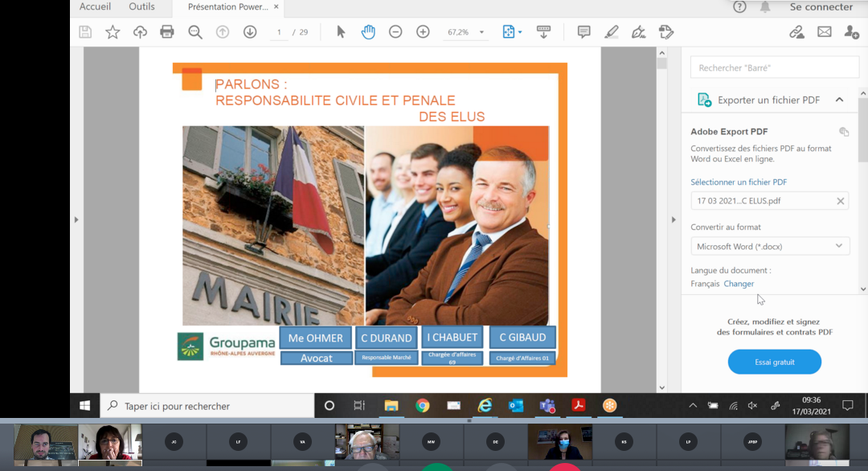
Task: Toggle the scrolling mode icon
Action: coord(543,32)
